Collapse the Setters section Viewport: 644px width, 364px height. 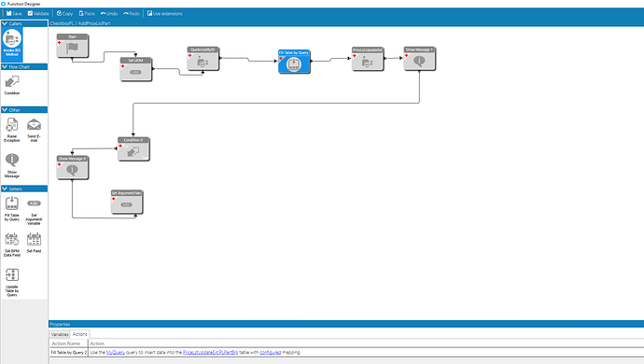tap(5, 189)
